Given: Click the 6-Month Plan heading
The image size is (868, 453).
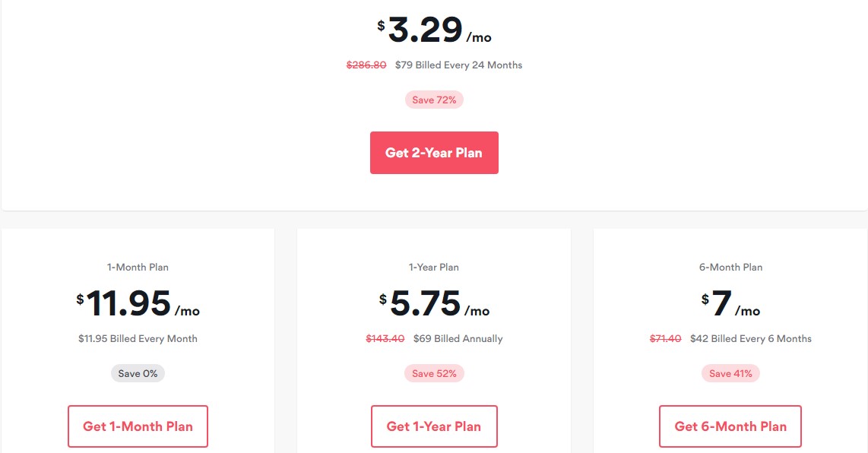Looking at the screenshot, I should pyautogui.click(x=730, y=267).
